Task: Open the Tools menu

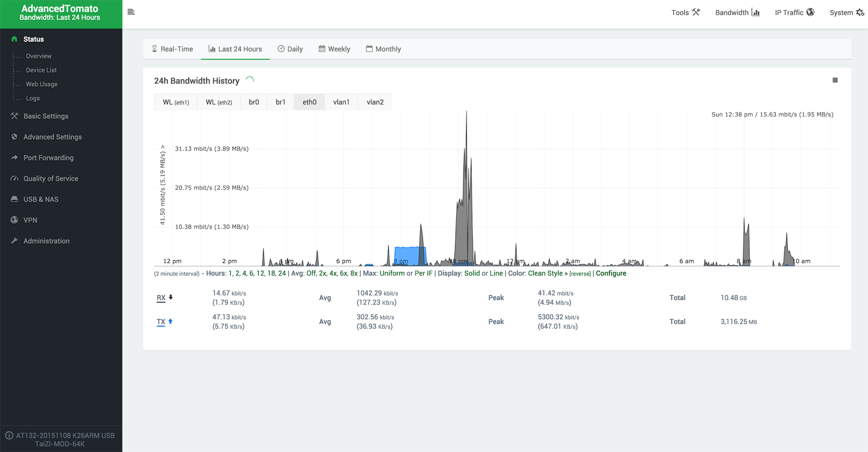Action: point(685,12)
